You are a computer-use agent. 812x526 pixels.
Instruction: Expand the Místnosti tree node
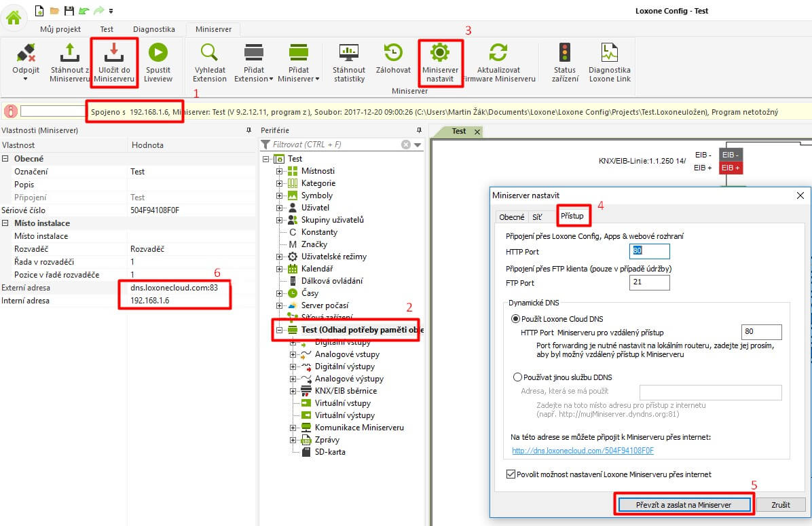(279, 171)
